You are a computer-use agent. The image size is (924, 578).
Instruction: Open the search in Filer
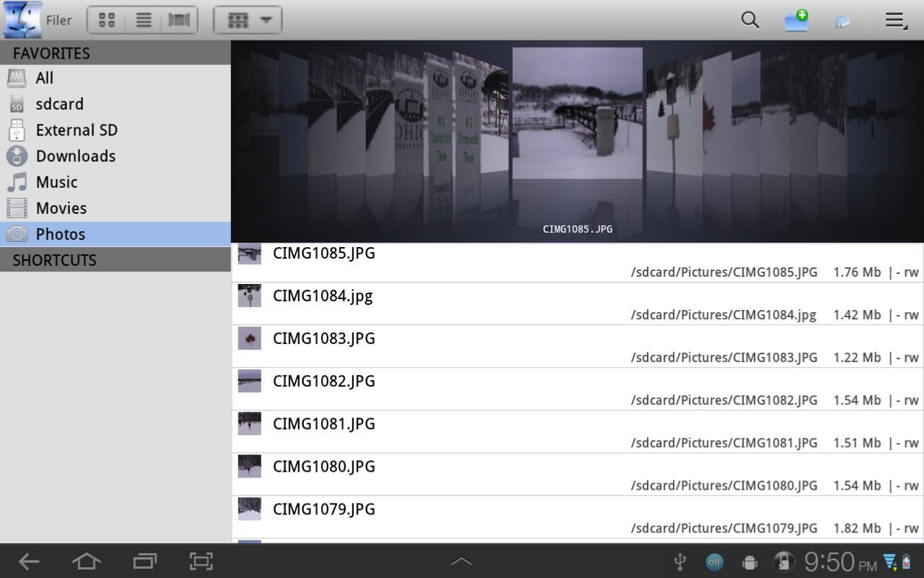pyautogui.click(x=749, y=20)
